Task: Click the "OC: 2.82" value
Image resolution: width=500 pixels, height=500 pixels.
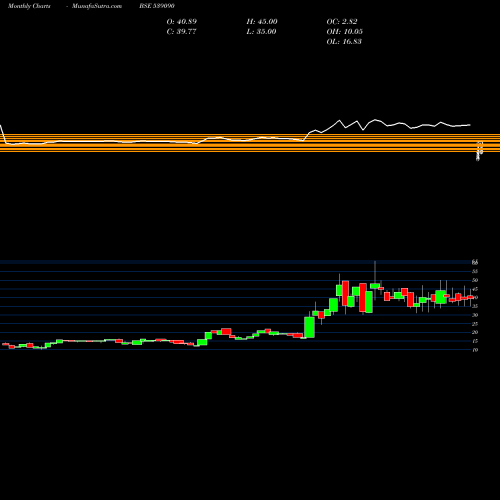Action: (x=342, y=22)
